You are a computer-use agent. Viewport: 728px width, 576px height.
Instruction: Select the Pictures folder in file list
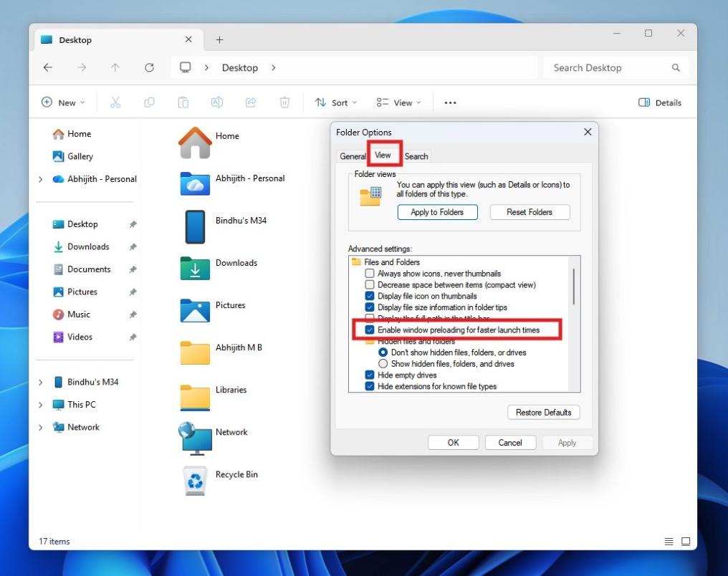212,312
